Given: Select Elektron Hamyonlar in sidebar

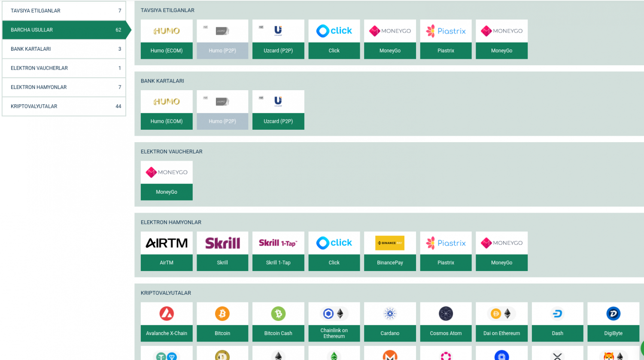Looking at the screenshot, I should click(x=64, y=87).
